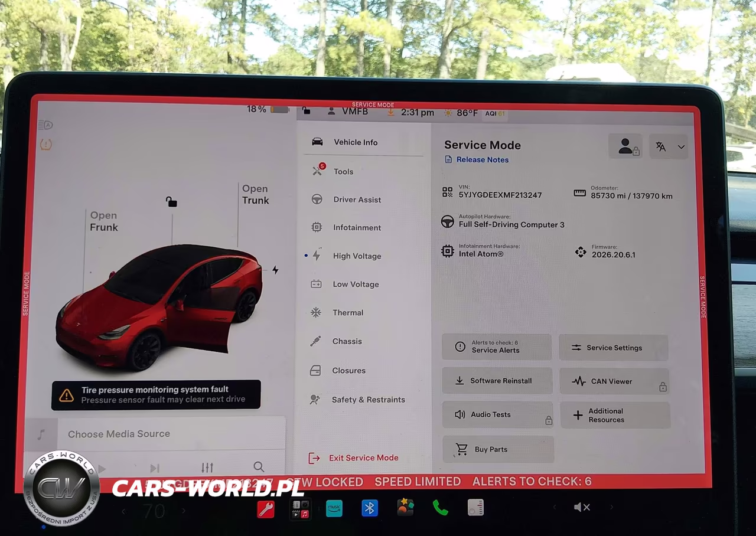This screenshot has height=536, width=756.
Task: Tap the media search magnifier icon
Action: [259, 467]
